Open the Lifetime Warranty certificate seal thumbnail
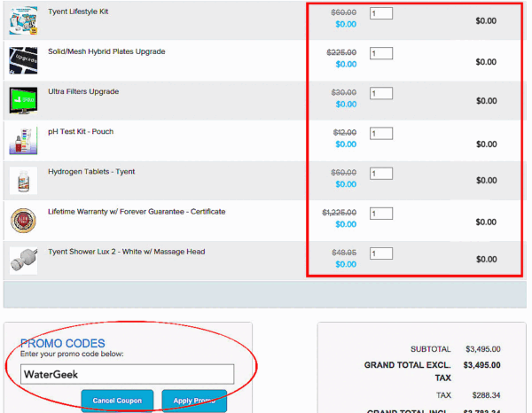Screen dimensions: 532x413 (x=23, y=221)
